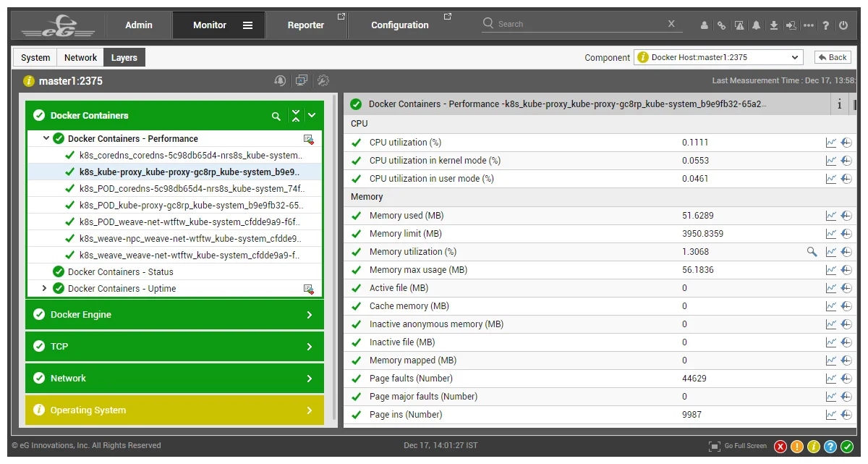Screen dimensions: 868x464
Task: Collapse the Docker Containers layer chevron
Action: [x=312, y=115]
